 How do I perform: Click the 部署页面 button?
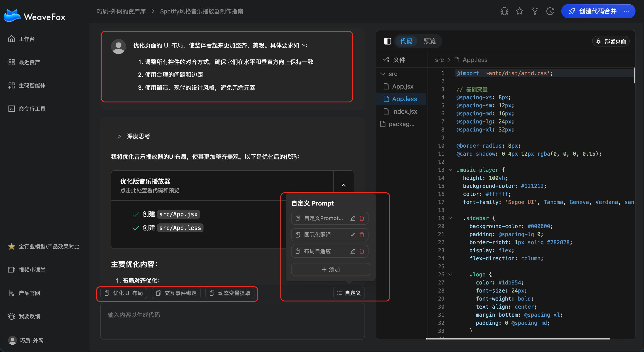pyautogui.click(x=611, y=41)
